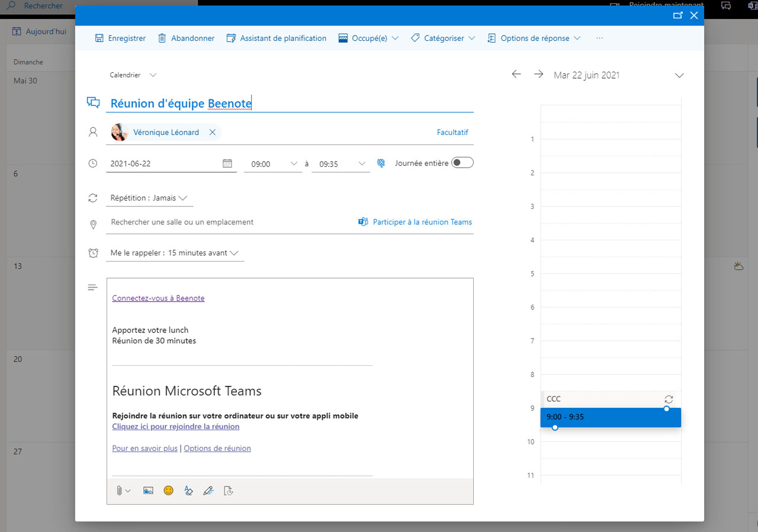
Task: Click the event bottom drag handle
Action: [555, 427]
